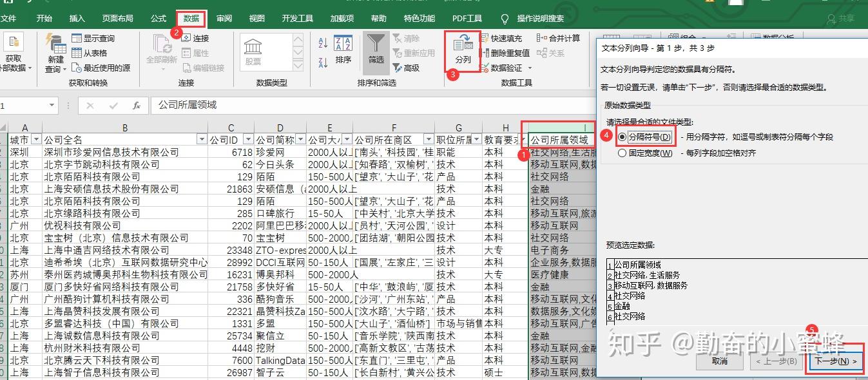Click 从表格 in ribbon

(x=89, y=53)
